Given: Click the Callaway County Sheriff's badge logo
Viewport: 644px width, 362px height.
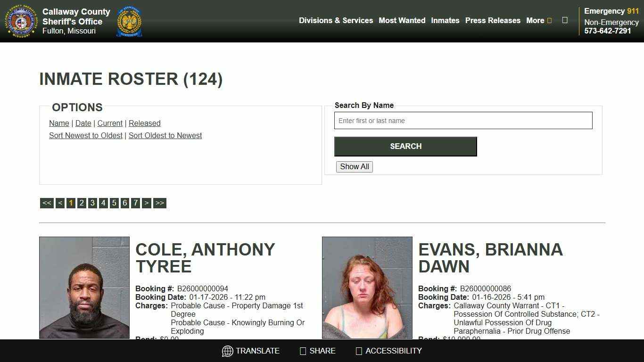Looking at the screenshot, I should (20, 21).
